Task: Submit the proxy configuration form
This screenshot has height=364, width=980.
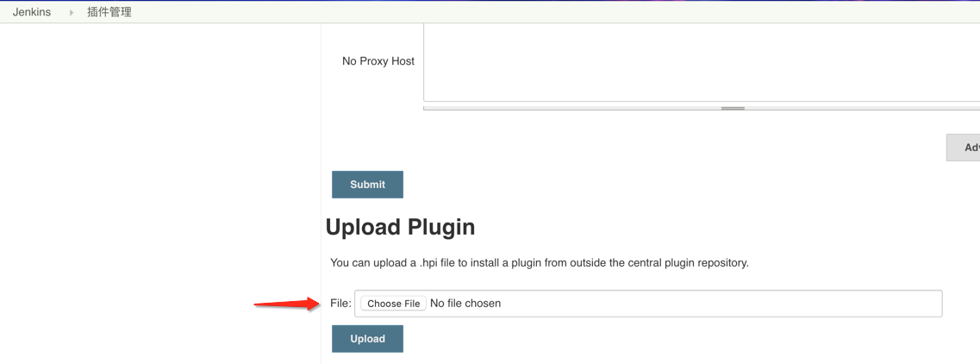Action: click(367, 185)
